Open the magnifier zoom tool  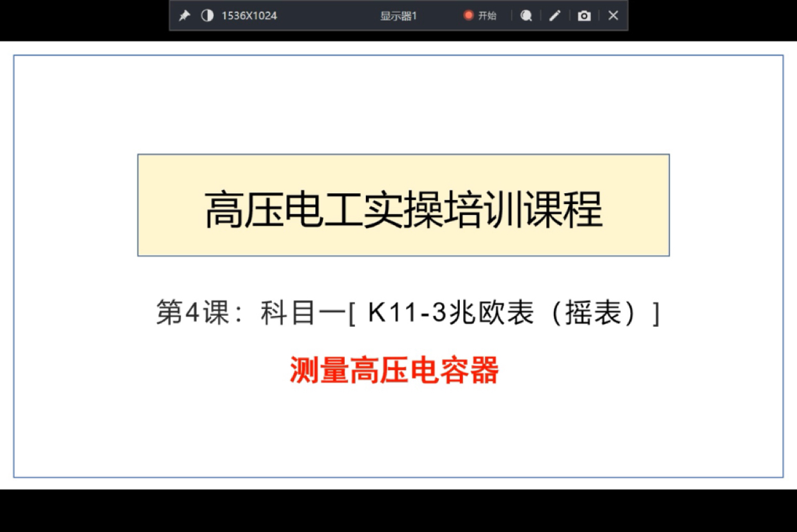point(526,15)
